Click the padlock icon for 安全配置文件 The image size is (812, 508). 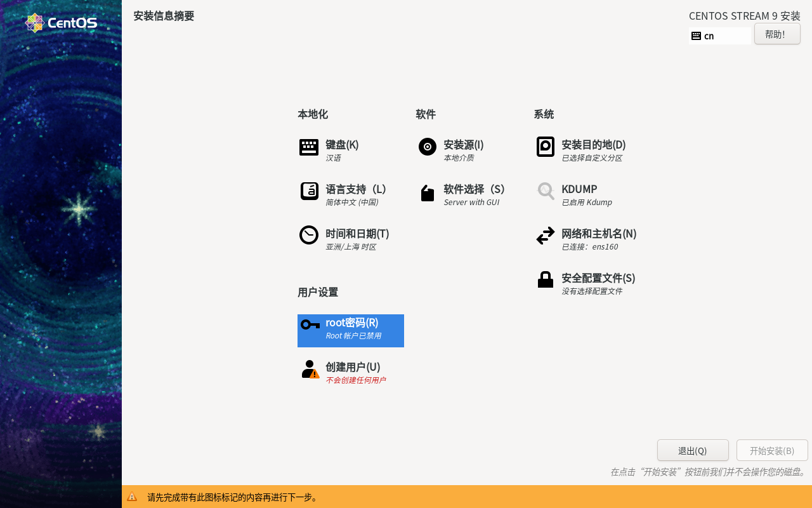coord(546,279)
